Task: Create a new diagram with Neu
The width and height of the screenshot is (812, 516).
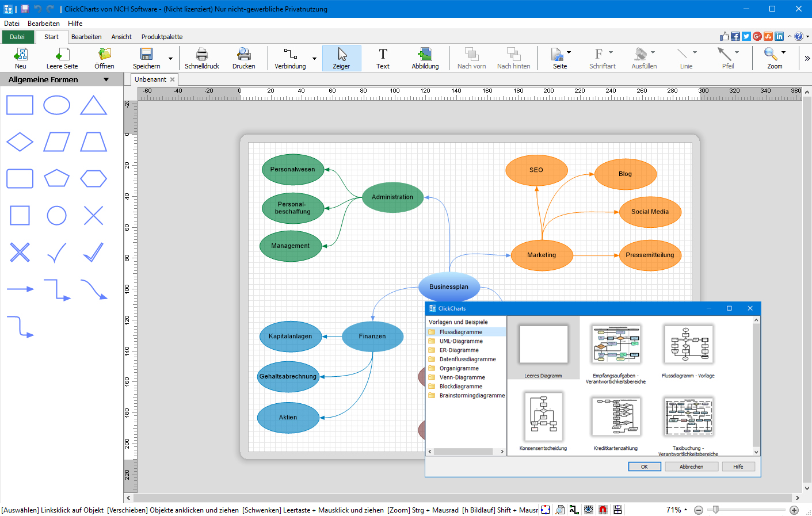Action: coord(21,59)
